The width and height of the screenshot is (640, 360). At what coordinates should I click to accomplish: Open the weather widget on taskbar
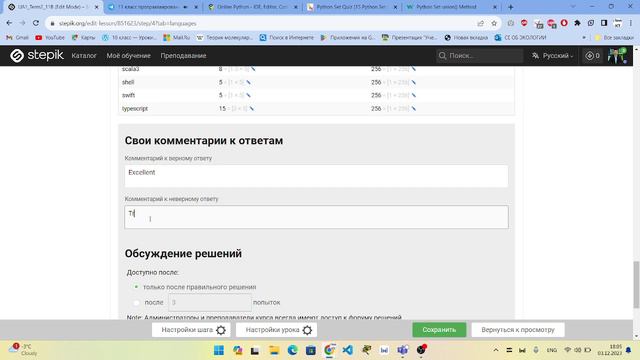23,350
